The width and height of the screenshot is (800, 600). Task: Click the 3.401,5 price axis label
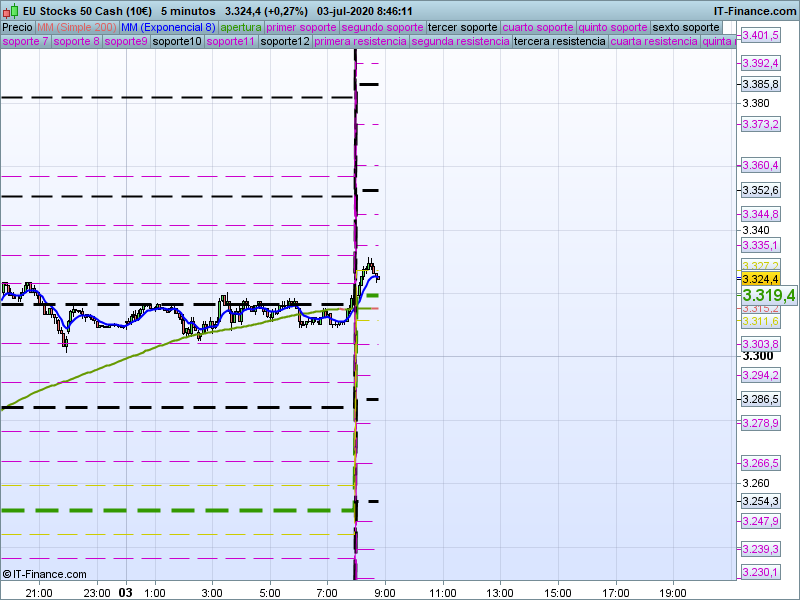(x=760, y=36)
